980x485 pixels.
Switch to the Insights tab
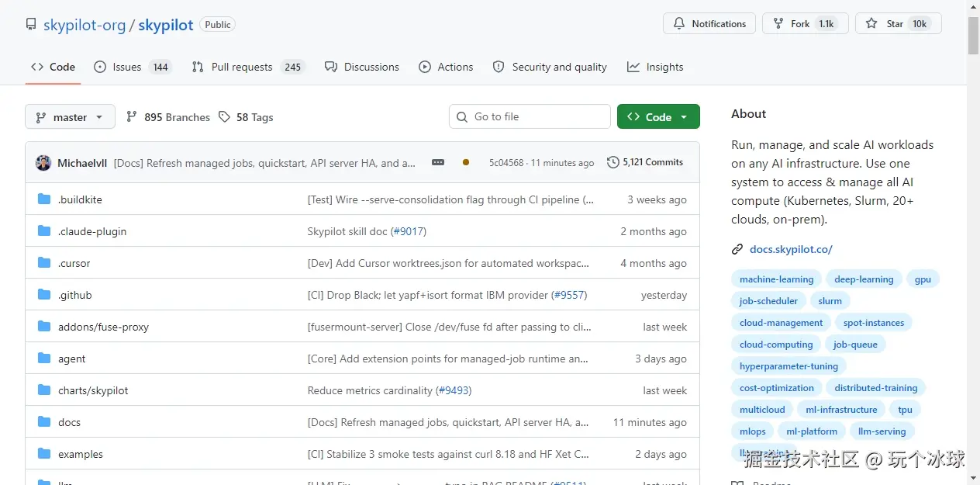[x=655, y=67]
